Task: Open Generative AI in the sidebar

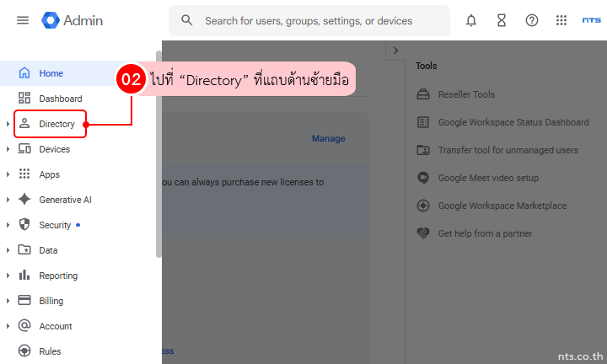Action: coord(65,200)
